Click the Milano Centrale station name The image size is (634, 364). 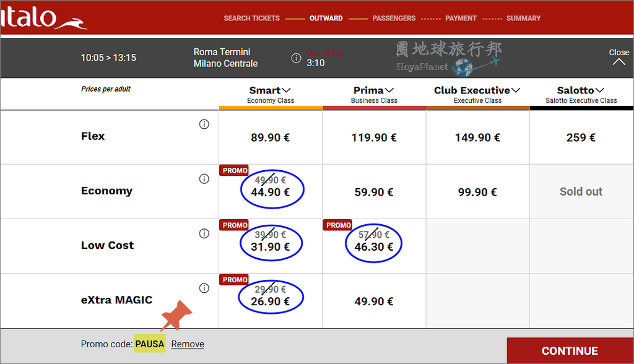coord(225,64)
